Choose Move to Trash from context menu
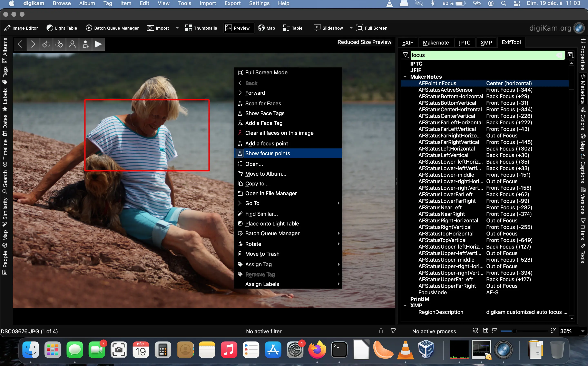 [262, 254]
